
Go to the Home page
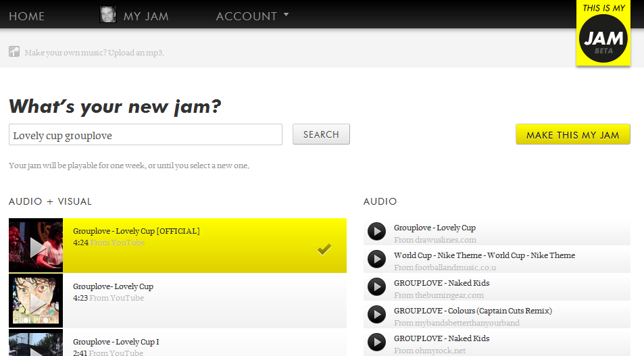(27, 16)
